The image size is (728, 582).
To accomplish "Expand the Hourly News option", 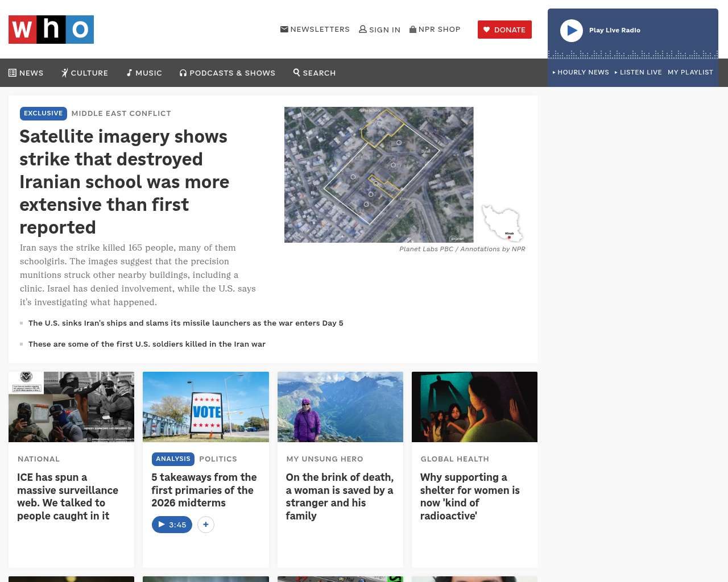I will [581, 72].
